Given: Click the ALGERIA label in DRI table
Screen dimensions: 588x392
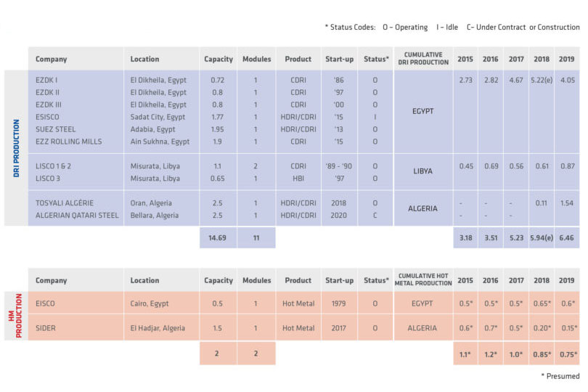Looking at the screenshot, I should click(422, 208).
